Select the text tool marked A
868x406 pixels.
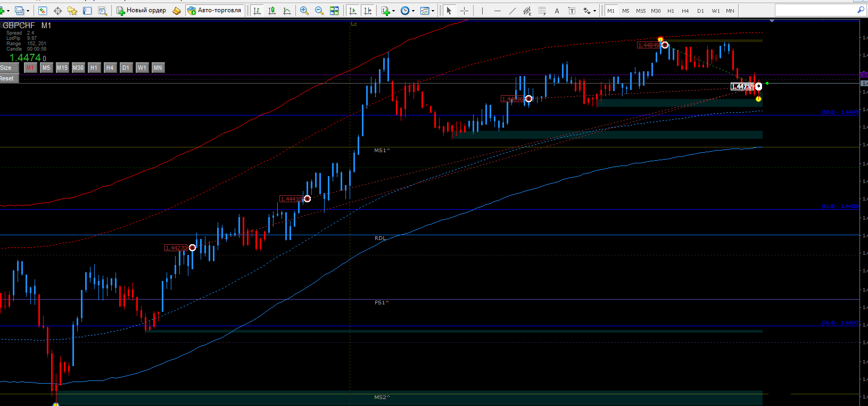click(x=557, y=11)
